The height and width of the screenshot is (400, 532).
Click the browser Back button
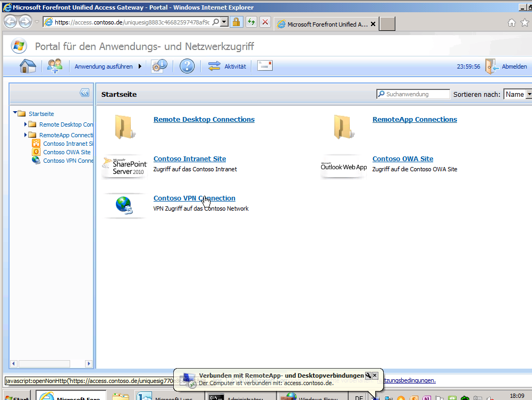(x=11, y=22)
